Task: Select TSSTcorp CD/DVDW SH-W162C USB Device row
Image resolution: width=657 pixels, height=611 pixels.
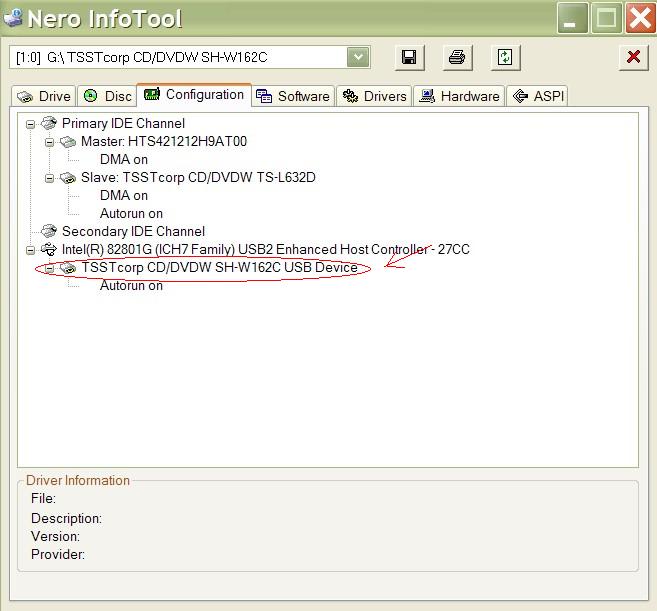Action: 219,267
